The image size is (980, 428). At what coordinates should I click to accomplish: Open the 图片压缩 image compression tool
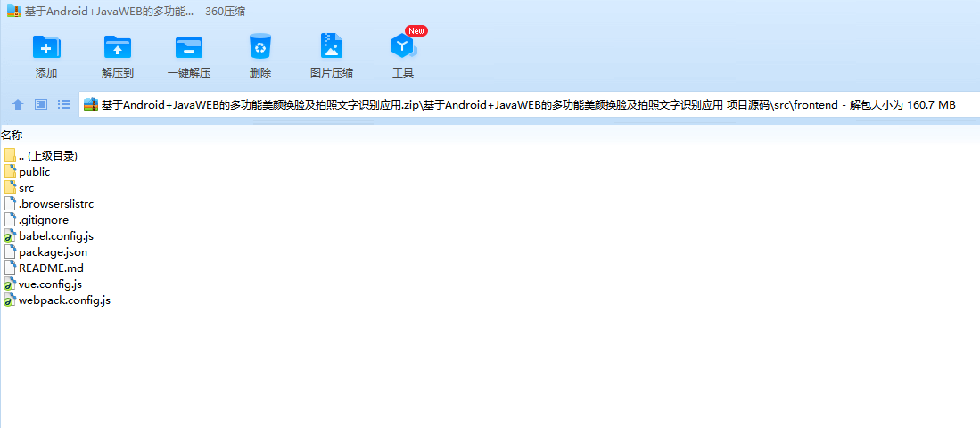[x=332, y=46]
